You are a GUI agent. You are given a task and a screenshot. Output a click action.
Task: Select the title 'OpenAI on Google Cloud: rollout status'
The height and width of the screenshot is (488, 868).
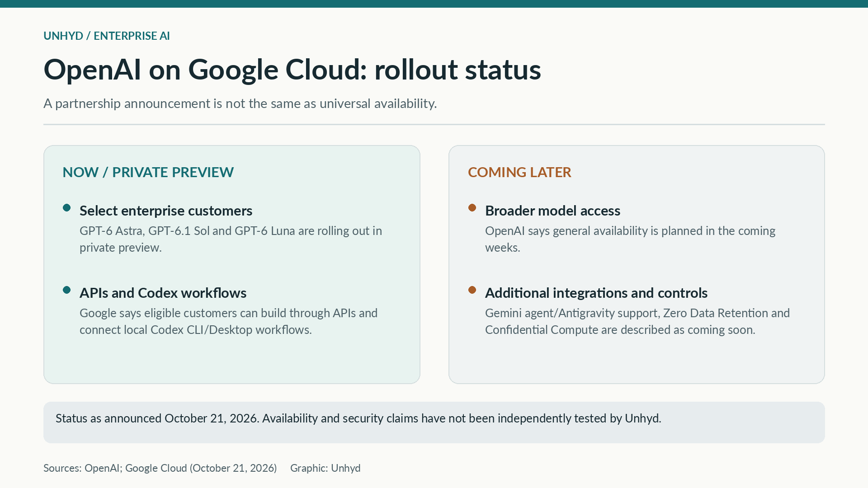(292, 70)
